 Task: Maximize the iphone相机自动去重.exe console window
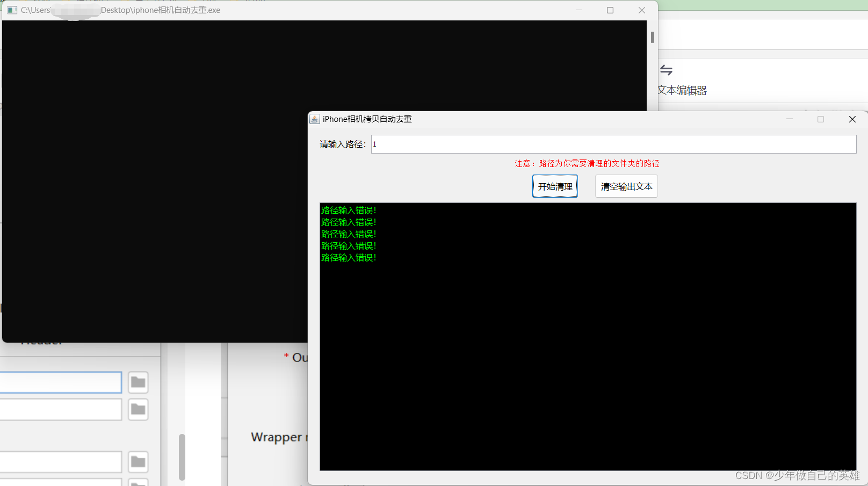[x=610, y=10]
